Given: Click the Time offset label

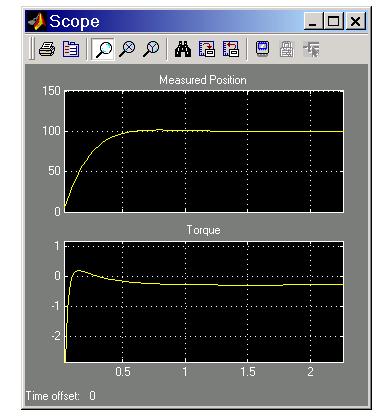Looking at the screenshot, I should (x=53, y=396).
